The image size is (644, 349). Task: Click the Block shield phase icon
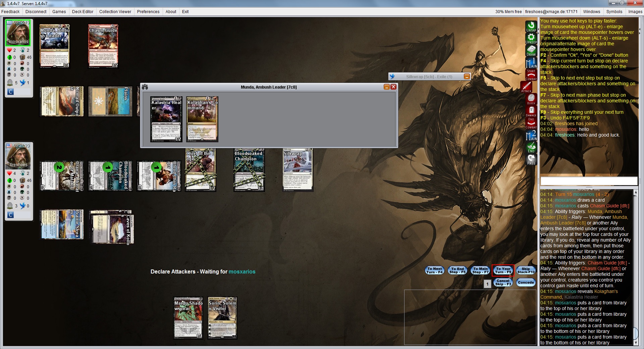coord(531,99)
